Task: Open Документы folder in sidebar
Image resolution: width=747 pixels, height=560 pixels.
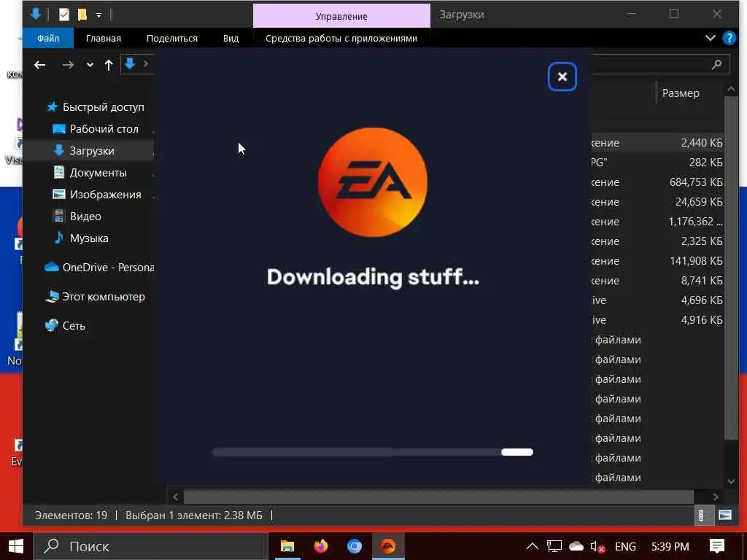Action: [x=98, y=173]
